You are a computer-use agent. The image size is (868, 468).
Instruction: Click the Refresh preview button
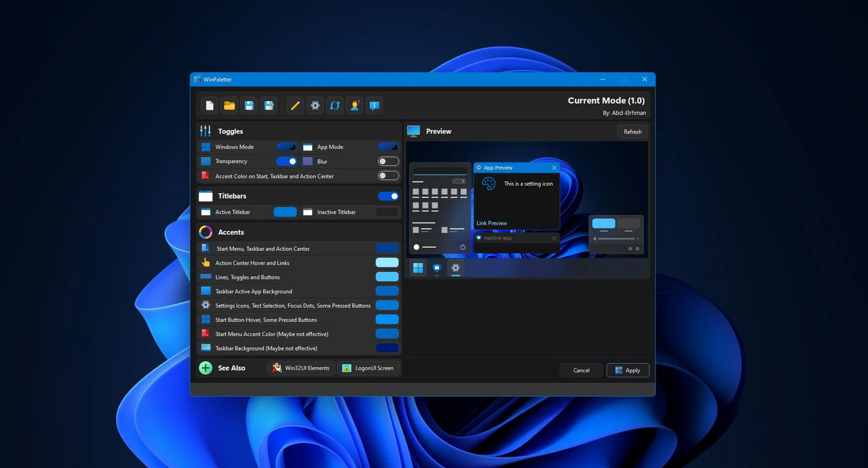pos(632,131)
